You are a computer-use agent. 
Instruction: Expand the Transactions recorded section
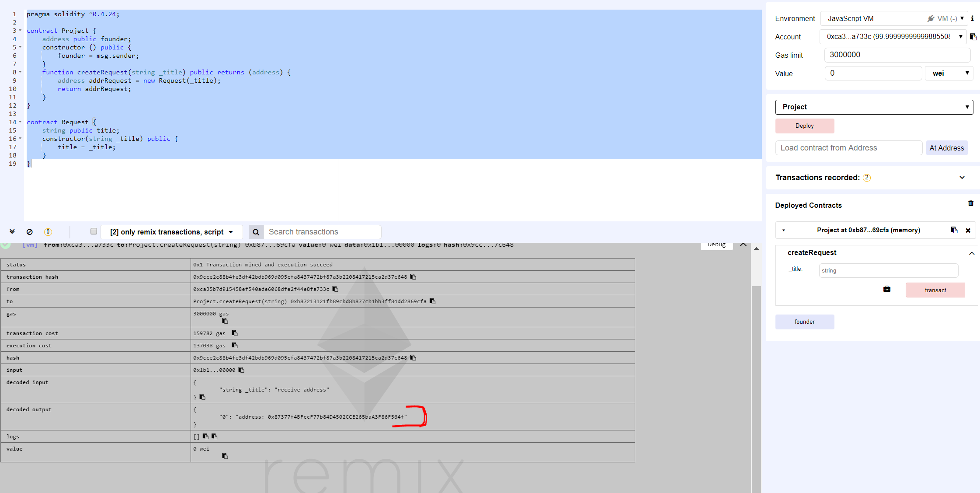966,177
